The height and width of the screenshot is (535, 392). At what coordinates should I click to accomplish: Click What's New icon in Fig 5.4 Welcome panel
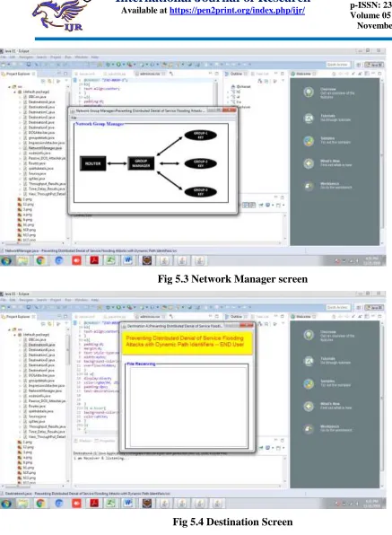[x=309, y=407]
